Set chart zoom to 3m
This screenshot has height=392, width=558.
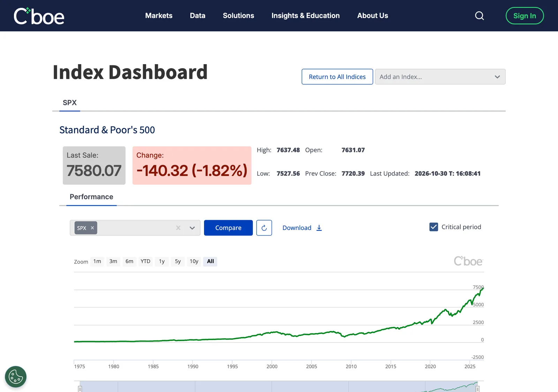[113, 261]
